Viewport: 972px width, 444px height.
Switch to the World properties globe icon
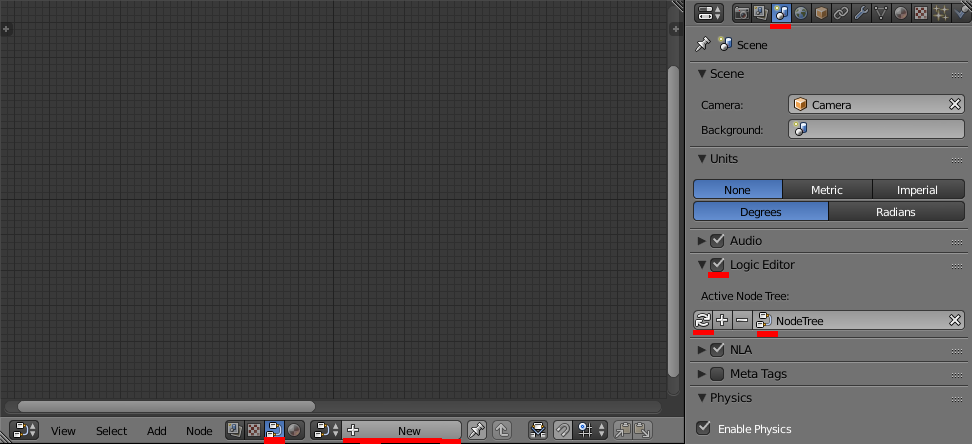point(801,12)
